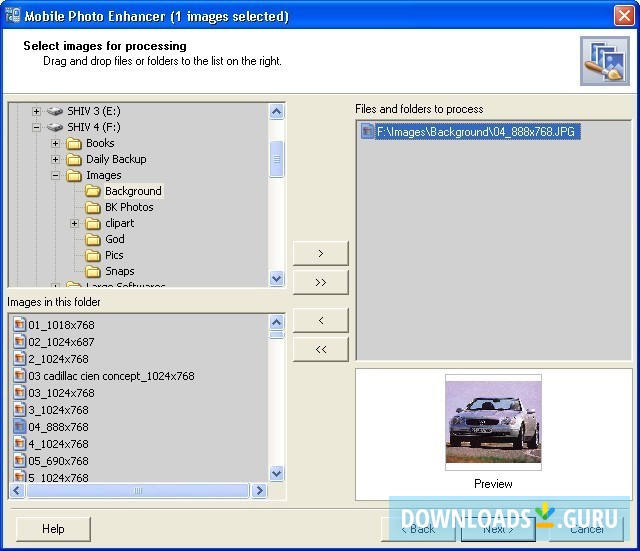Click the image list horizontal scrollbar thumb
The image size is (640, 551).
click(x=138, y=490)
